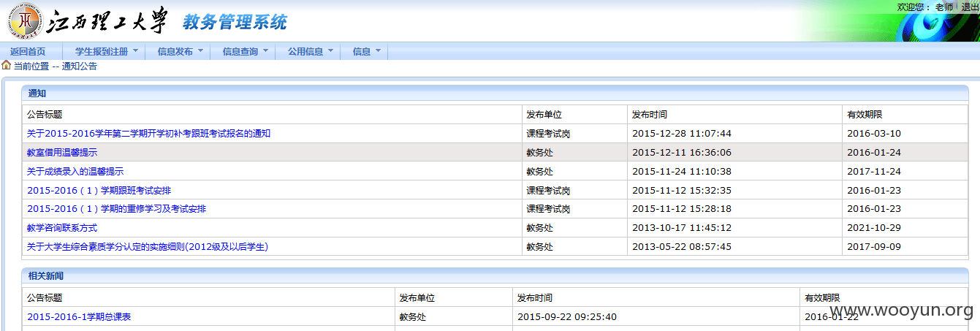
Task: Open 关于大学生综合素质学分认定的实施细则 notice
Action: click(148, 248)
